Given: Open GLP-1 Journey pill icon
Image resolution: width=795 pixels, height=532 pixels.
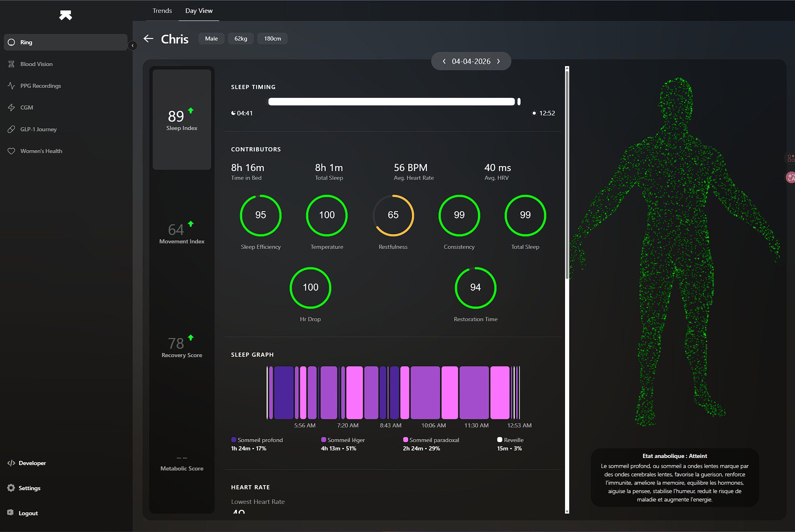Looking at the screenshot, I should [12, 129].
